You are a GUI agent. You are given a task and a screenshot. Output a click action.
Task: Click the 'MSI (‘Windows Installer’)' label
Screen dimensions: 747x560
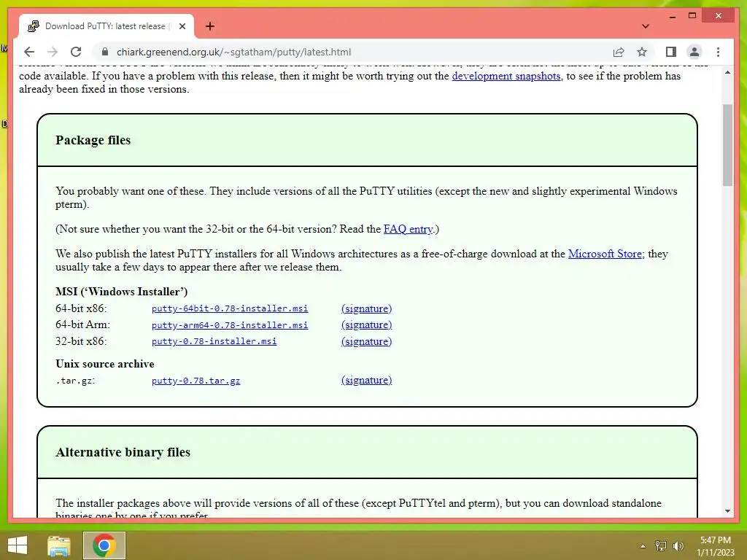click(122, 292)
